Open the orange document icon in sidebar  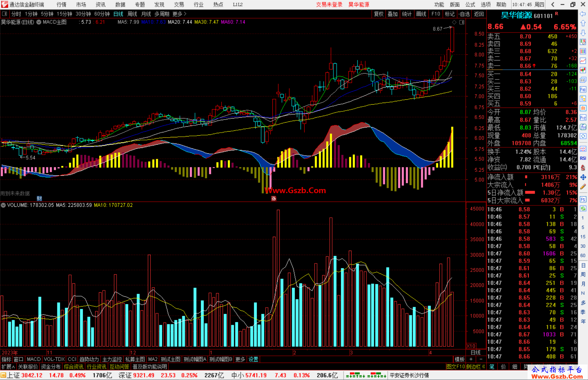click(x=583, y=108)
